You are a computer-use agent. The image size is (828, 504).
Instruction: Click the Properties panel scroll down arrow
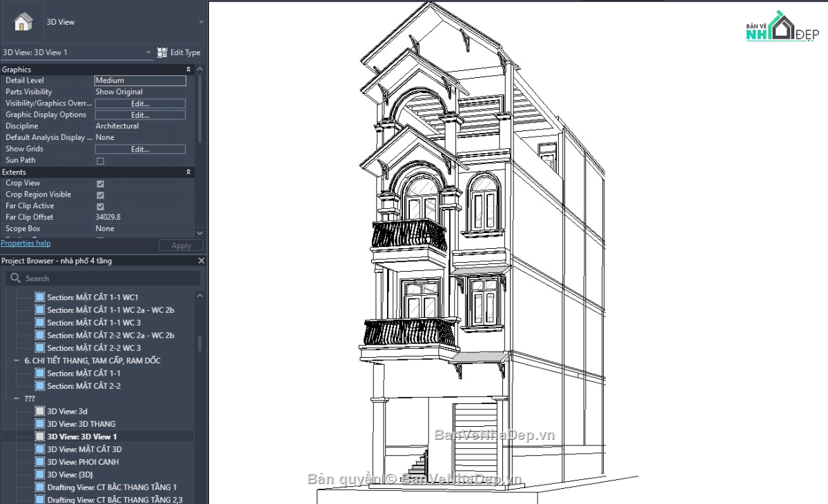pyautogui.click(x=200, y=233)
